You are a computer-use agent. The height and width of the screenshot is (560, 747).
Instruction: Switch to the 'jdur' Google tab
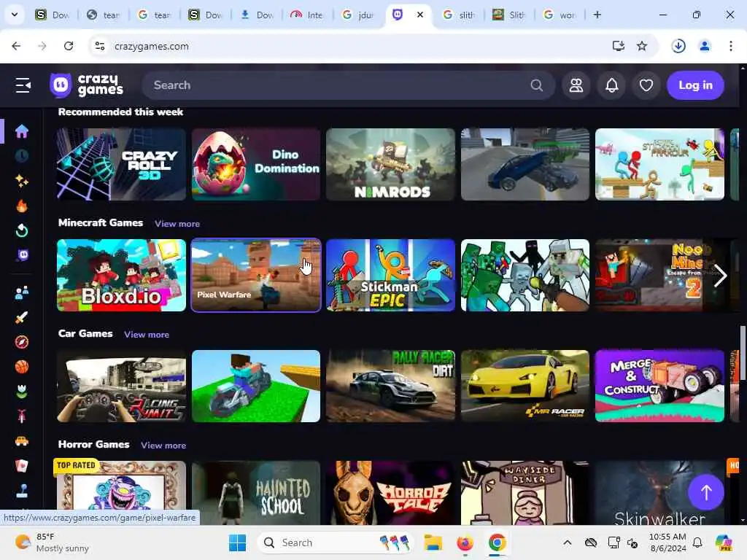(x=358, y=15)
